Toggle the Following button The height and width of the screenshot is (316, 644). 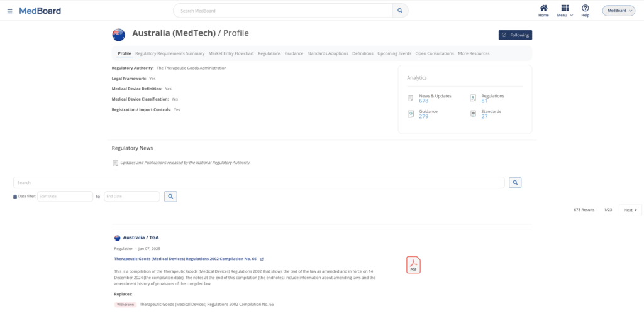pyautogui.click(x=515, y=35)
